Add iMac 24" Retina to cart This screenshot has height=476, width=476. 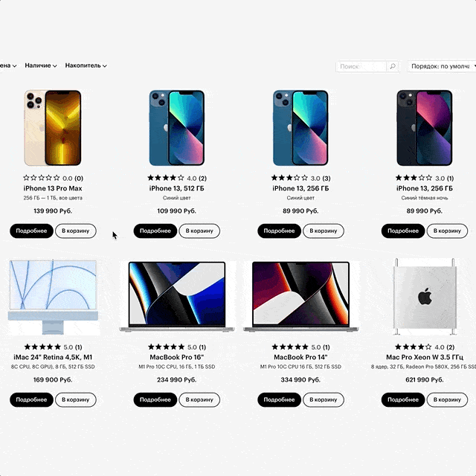[76, 399]
